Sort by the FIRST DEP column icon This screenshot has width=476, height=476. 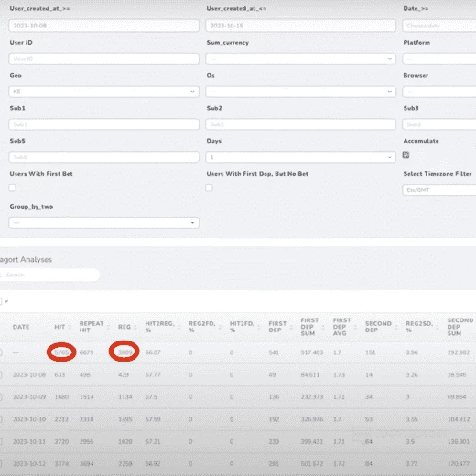pos(291,327)
